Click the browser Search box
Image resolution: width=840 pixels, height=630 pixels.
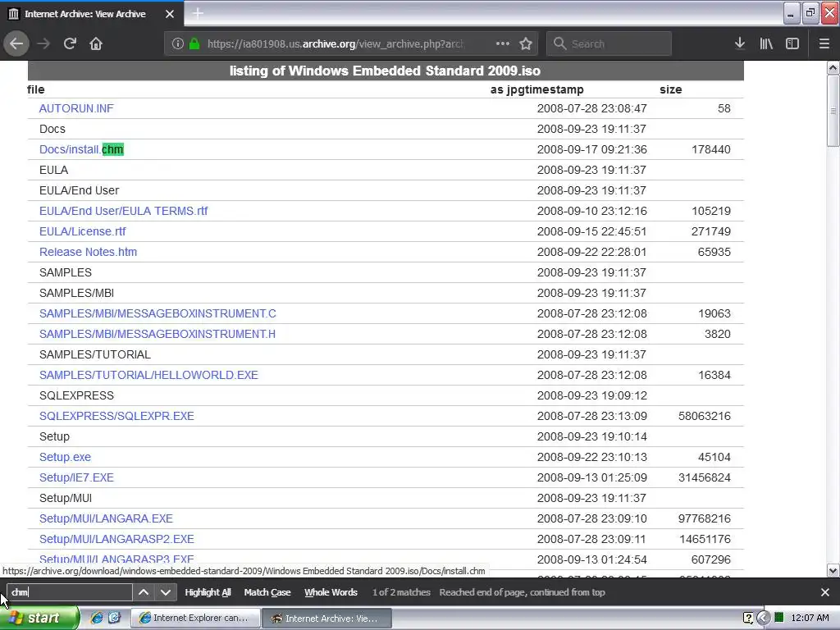(x=609, y=43)
